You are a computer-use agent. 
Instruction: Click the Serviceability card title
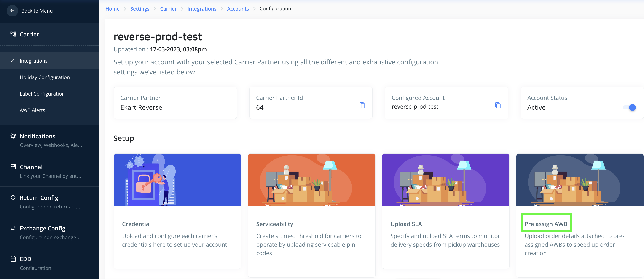[x=275, y=224]
